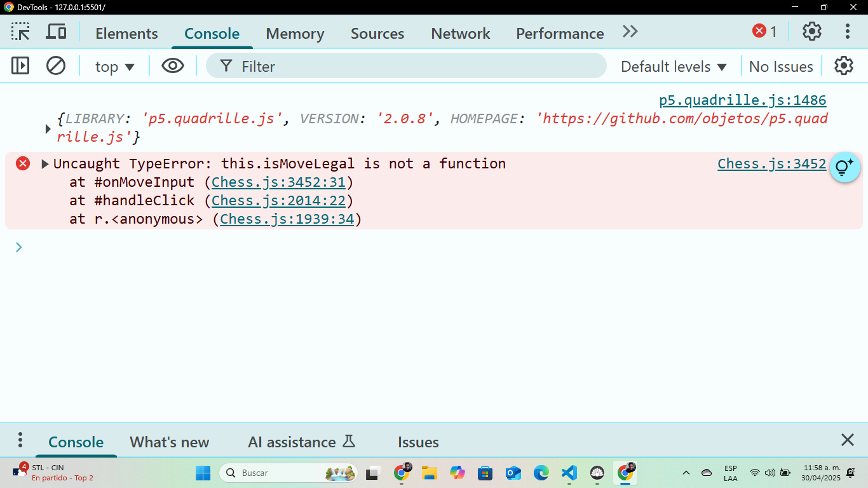Image resolution: width=868 pixels, height=488 pixels.
Task: Open the Network tab
Action: tap(460, 33)
